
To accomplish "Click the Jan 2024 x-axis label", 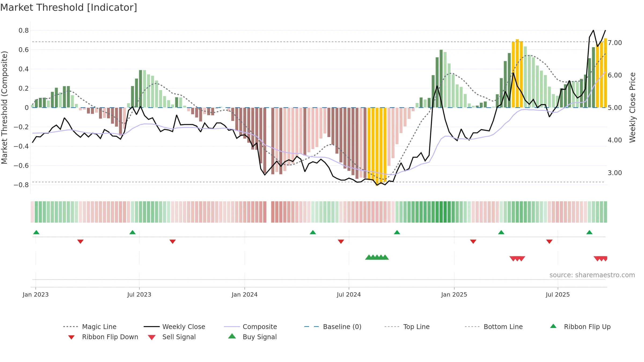I will [x=245, y=294].
